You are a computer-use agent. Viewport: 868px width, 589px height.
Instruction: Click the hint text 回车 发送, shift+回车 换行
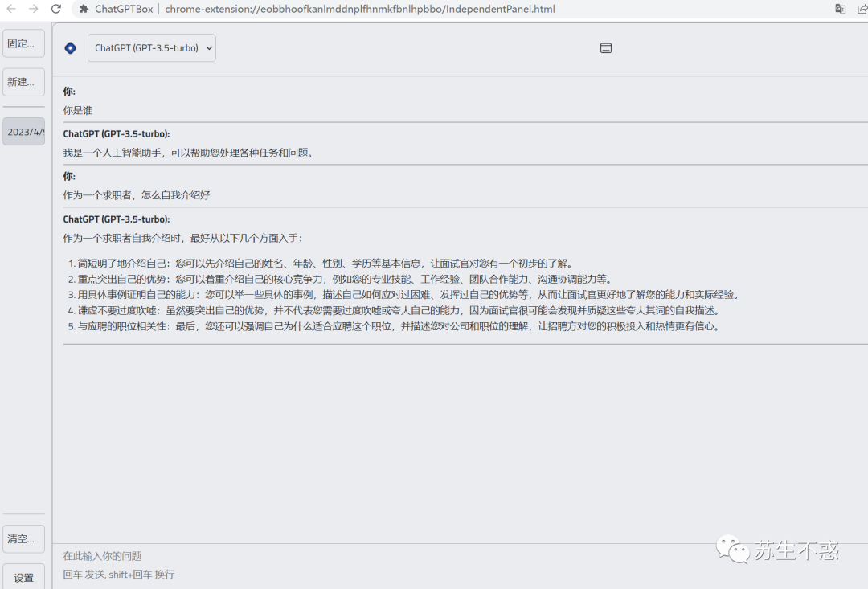click(118, 575)
